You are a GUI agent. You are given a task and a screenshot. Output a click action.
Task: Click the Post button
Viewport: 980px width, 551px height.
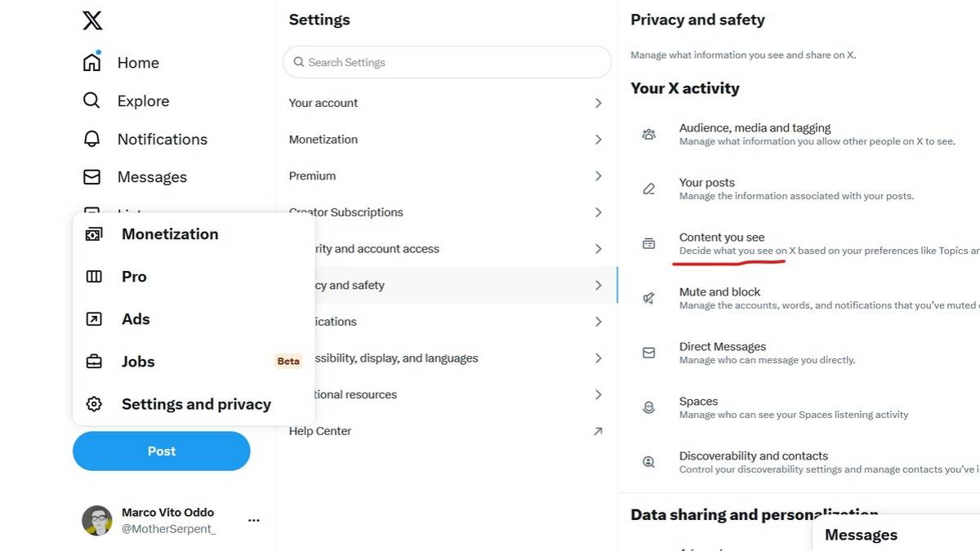(x=161, y=451)
